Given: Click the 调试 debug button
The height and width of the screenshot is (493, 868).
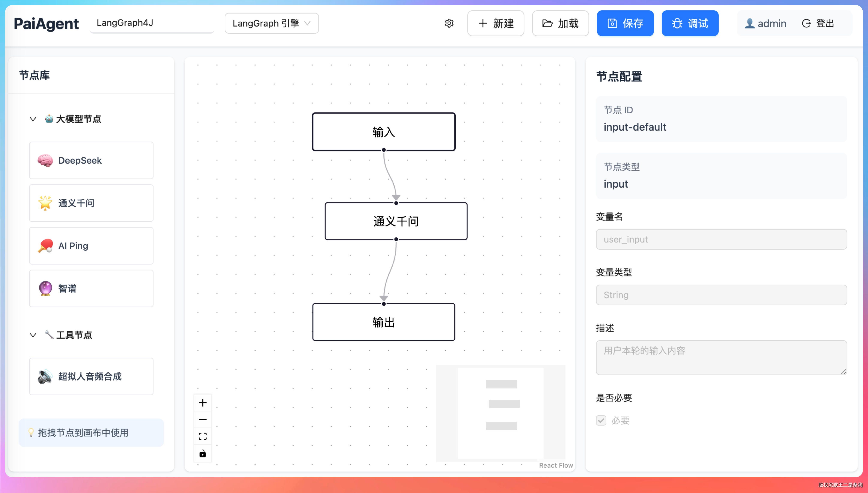Looking at the screenshot, I should coord(690,23).
